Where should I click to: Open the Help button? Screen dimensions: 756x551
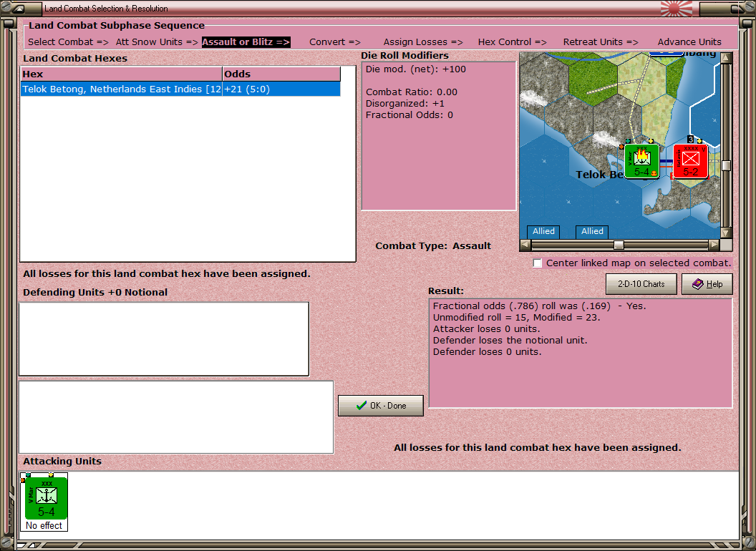coord(707,284)
